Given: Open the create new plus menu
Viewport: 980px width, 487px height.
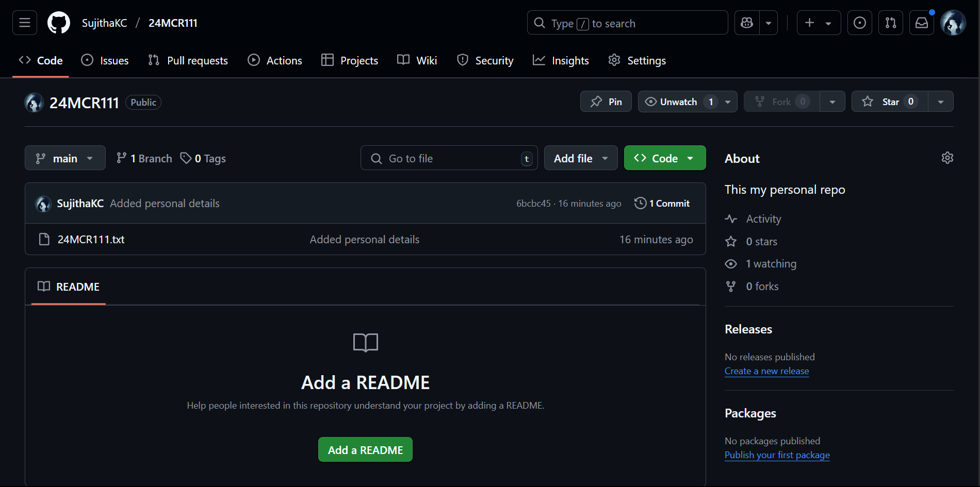Looking at the screenshot, I should (819, 23).
